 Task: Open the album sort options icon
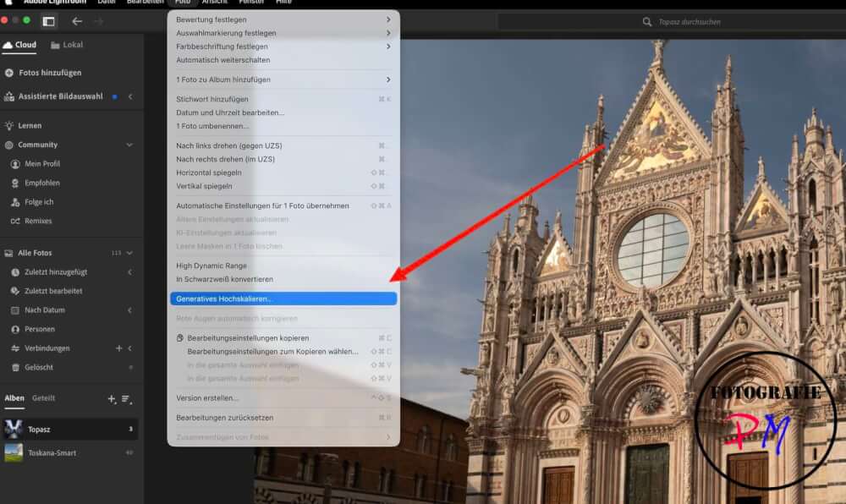pos(126,398)
